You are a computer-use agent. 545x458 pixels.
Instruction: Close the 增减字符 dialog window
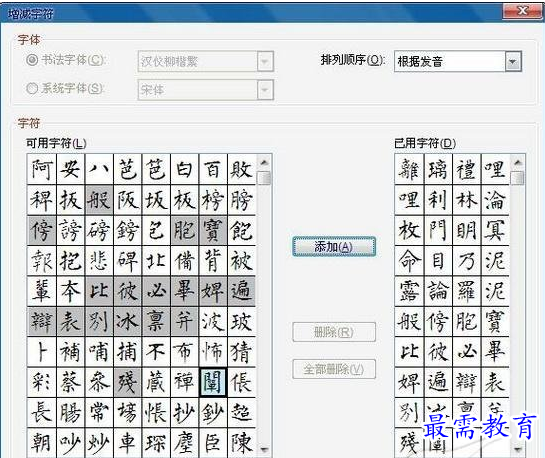coord(523,11)
